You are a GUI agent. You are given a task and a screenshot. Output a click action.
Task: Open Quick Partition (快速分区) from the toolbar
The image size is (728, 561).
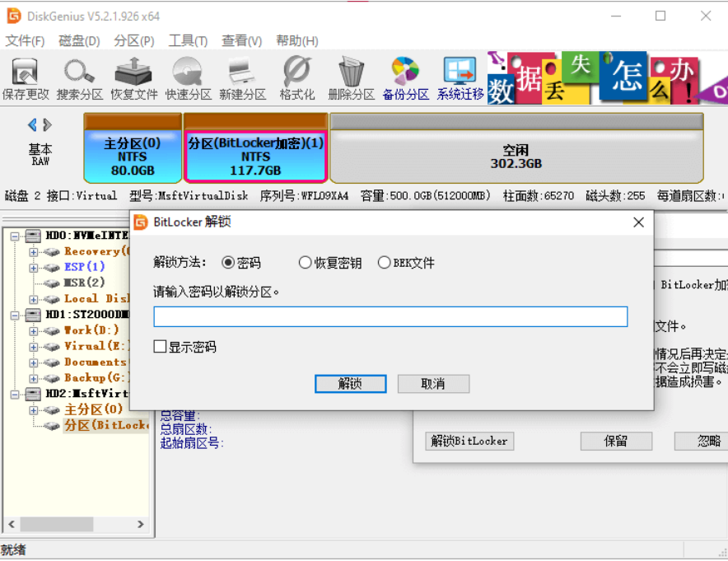(x=188, y=78)
